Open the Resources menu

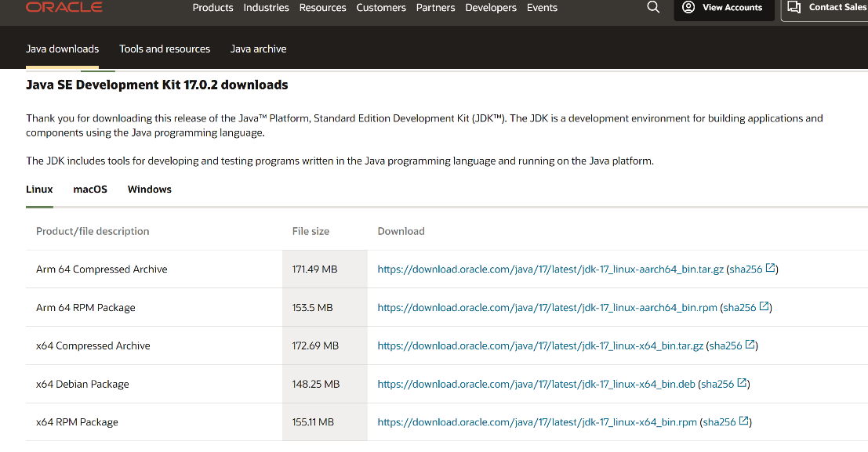pyautogui.click(x=323, y=8)
